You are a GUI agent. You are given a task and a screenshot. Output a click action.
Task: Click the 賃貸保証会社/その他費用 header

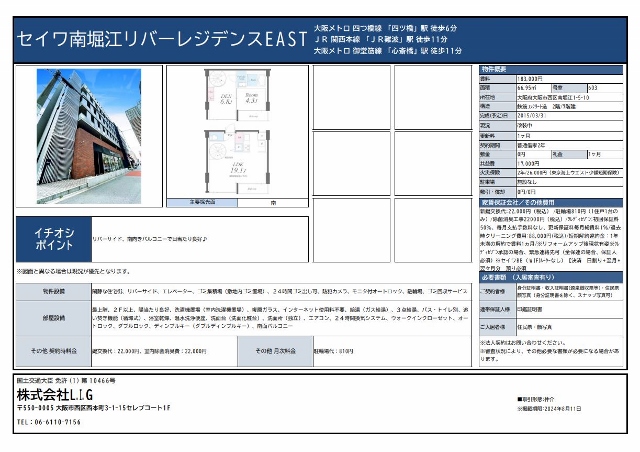pyautogui.click(x=551, y=203)
